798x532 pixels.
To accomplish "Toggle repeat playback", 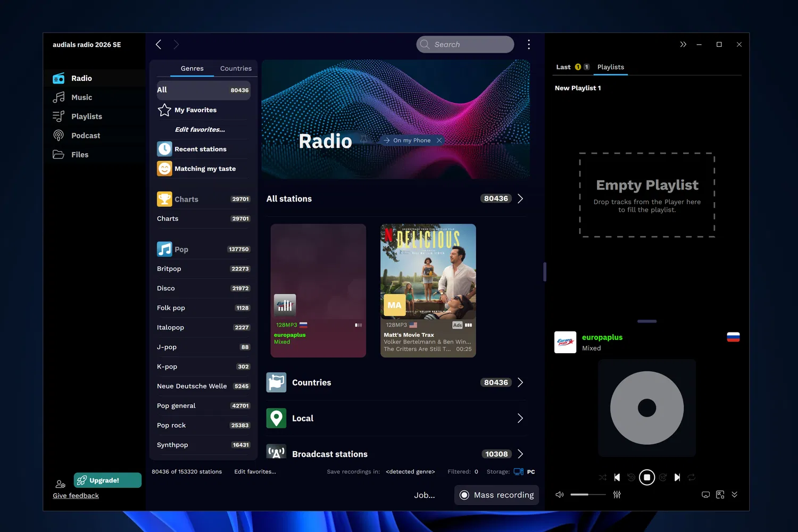I will coord(692,478).
